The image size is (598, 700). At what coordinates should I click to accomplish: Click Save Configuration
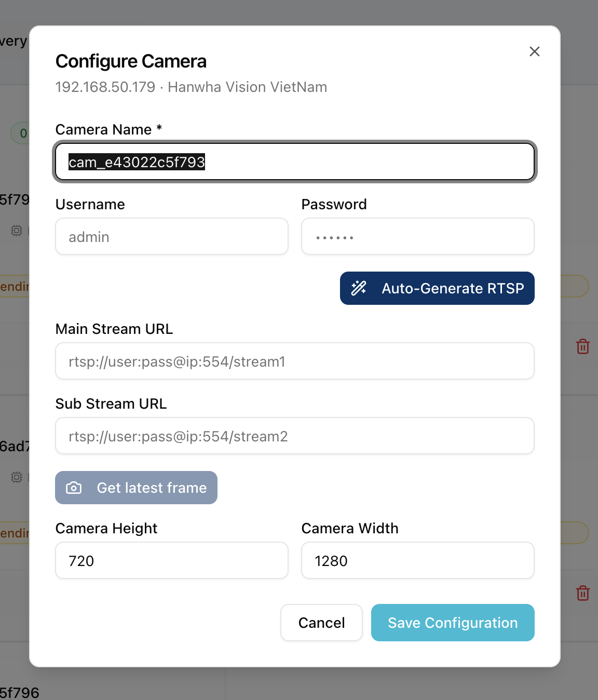click(452, 623)
